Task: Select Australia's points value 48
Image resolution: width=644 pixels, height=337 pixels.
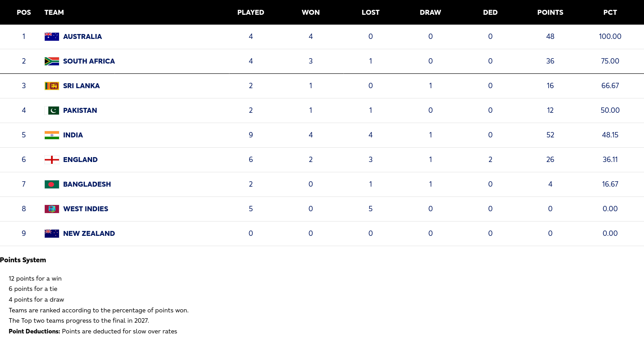Action: click(x=551, y=37)
